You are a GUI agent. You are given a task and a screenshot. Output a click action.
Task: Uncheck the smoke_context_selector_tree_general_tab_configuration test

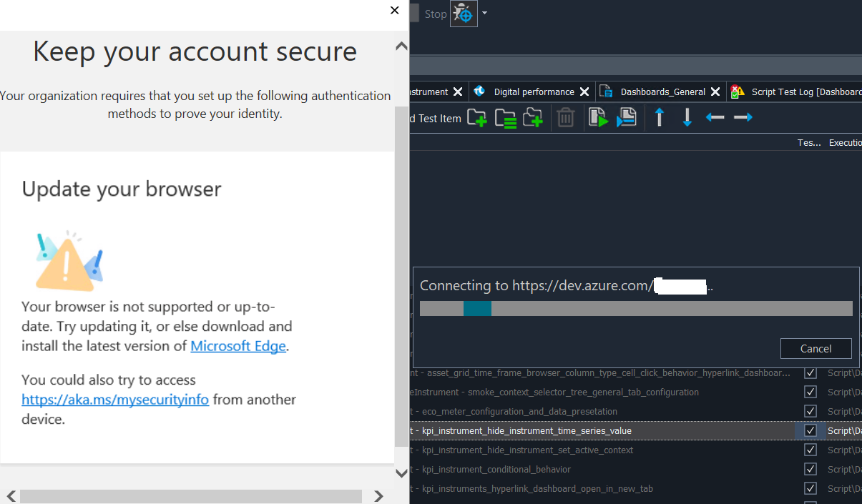click(810, 392)
